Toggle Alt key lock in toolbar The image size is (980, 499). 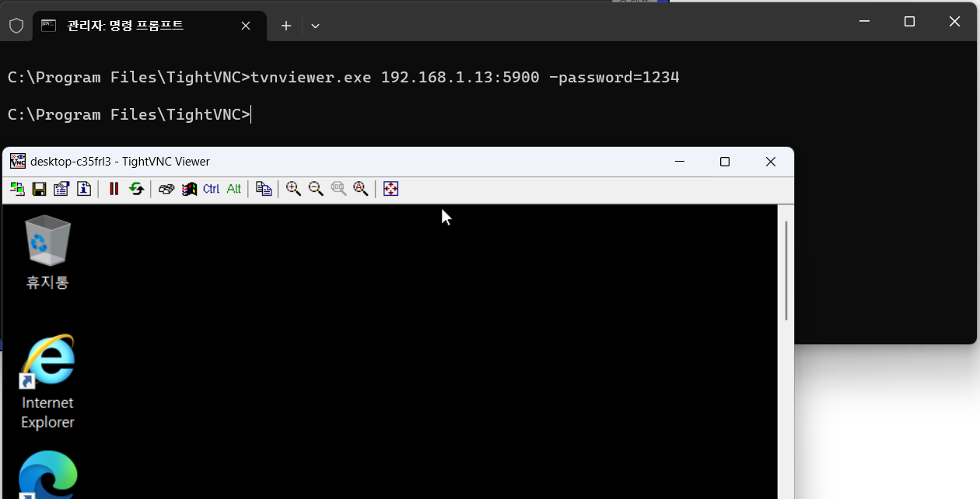(233, 189)
